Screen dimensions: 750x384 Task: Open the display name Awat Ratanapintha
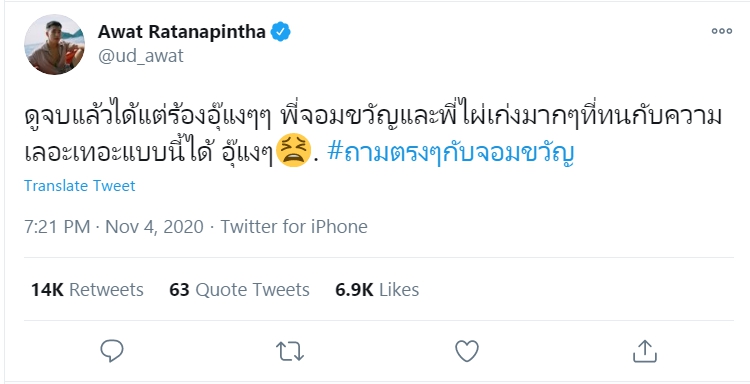[x=182, y=32]
